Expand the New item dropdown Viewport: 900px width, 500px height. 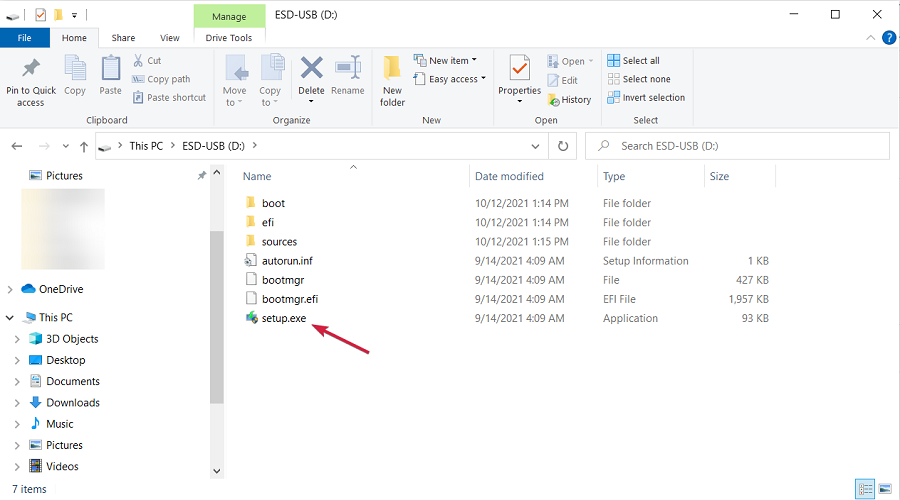[x=445, y=60]
